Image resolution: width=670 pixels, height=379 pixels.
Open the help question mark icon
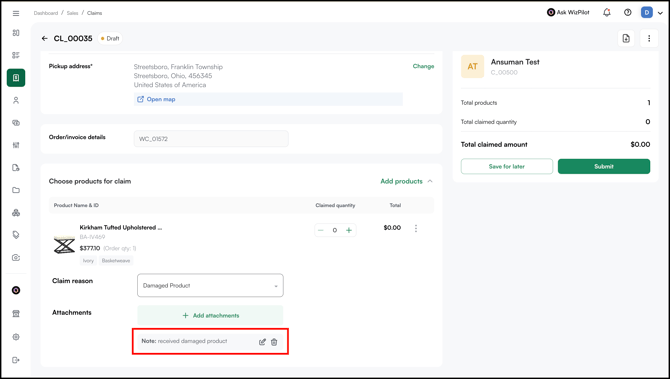click(x=627, y=12)
